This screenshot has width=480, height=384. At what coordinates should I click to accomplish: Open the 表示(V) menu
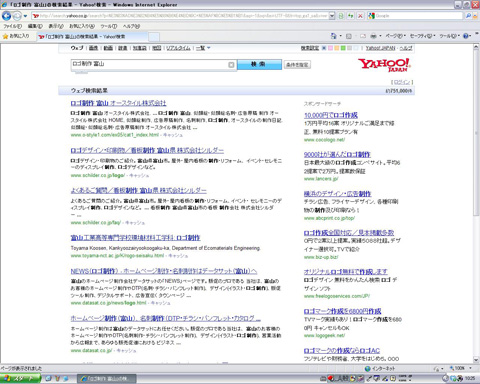tap(56, 26)
